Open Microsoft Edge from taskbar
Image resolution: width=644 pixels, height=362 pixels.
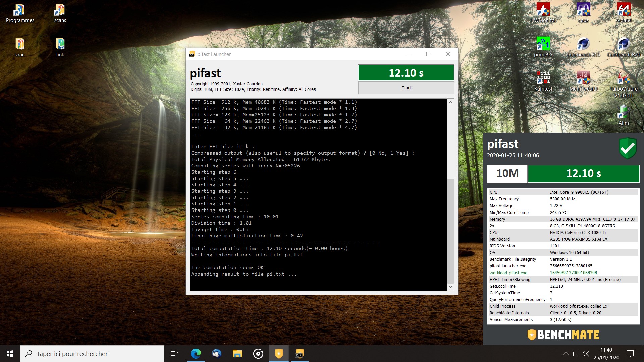(196, 354)
